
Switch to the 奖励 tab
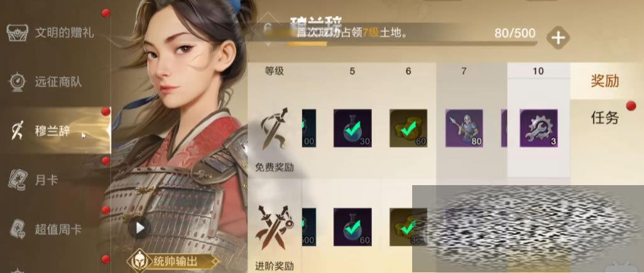coord(605,81)
